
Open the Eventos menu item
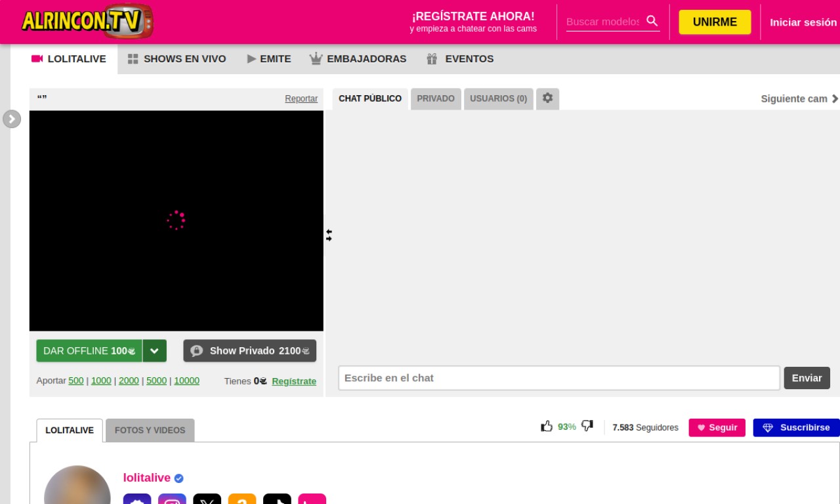(460, 59)
